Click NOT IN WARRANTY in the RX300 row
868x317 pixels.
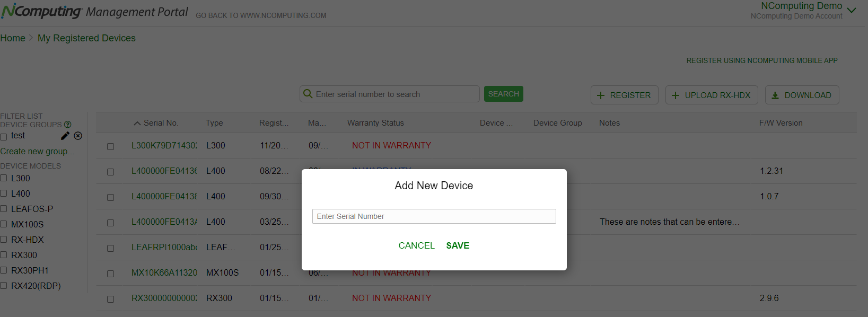[x=391, y=298]
